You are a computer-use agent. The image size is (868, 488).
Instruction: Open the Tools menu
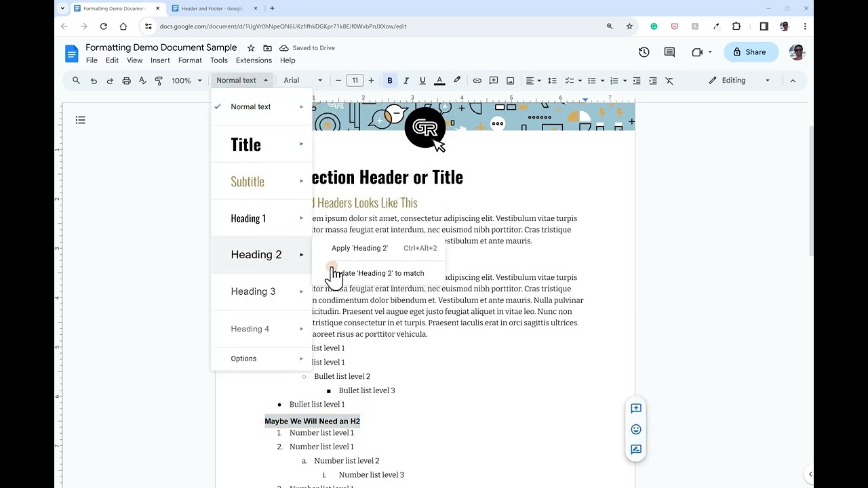click(219, 60)
